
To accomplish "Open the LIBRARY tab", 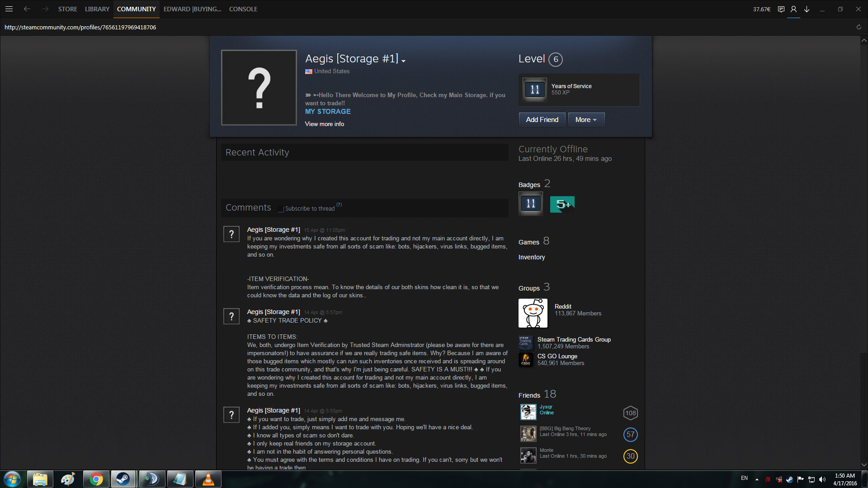I will pos(97,9).
